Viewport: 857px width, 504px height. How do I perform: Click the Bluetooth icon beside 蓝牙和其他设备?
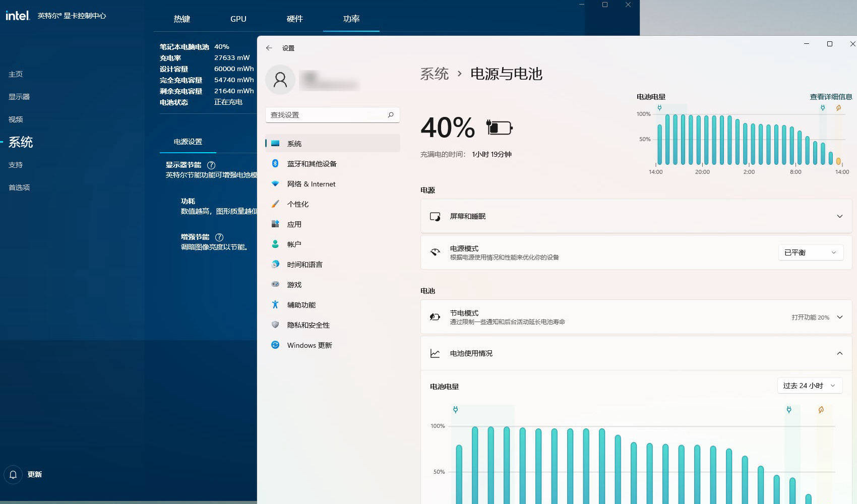[x=275, y=163]
